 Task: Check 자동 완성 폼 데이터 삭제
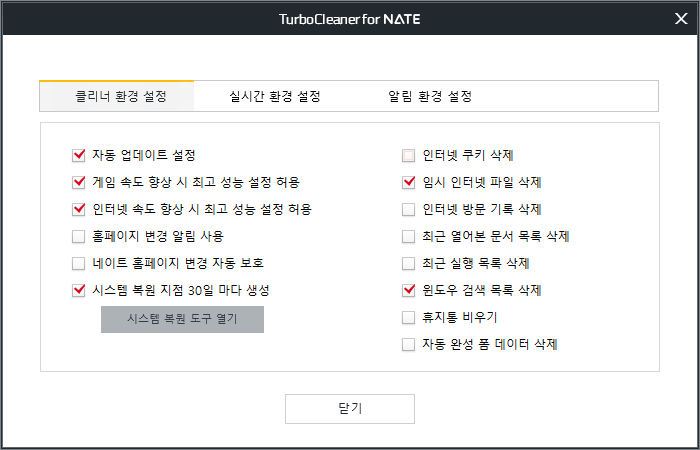[408, 345]
